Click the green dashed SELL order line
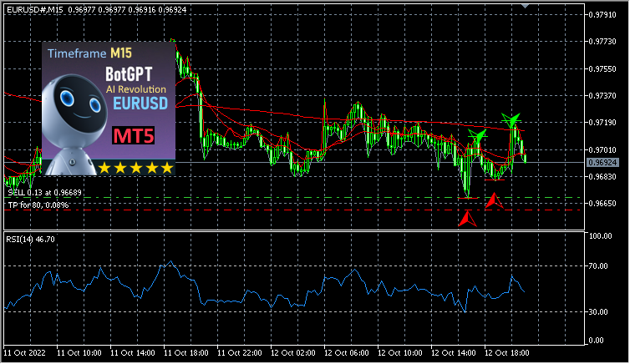The height and width of the screenshot is (364, 630). (292, 198)
